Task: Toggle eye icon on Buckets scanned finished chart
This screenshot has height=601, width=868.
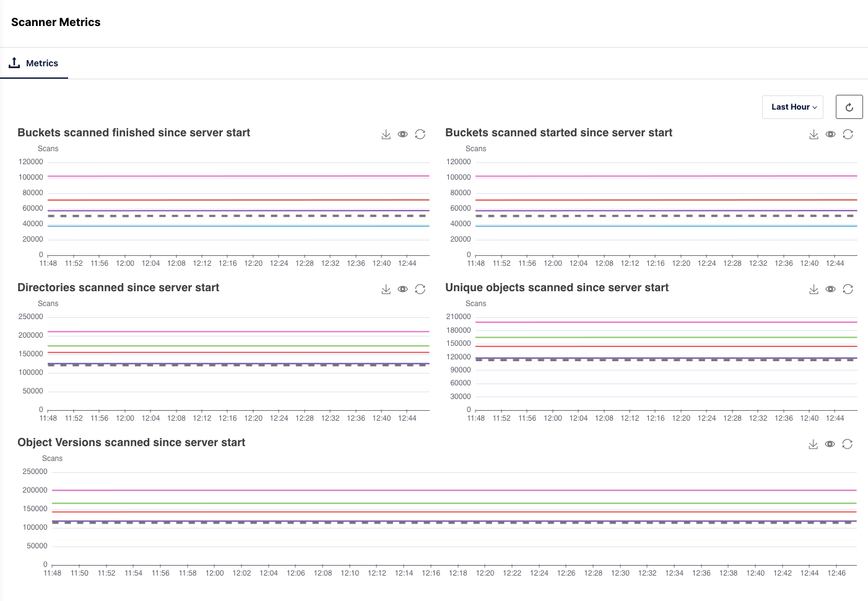Action: click(402, 134)
